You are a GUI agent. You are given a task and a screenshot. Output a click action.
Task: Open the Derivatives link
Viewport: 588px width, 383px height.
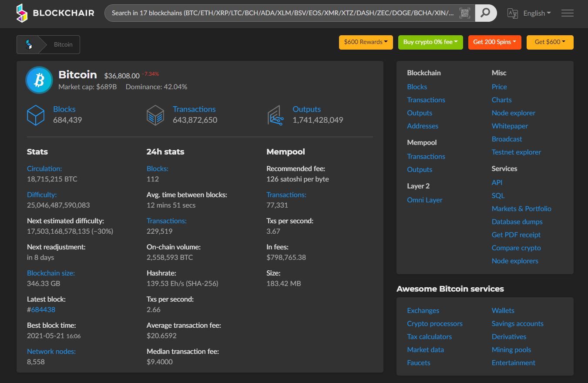point(509,336)
